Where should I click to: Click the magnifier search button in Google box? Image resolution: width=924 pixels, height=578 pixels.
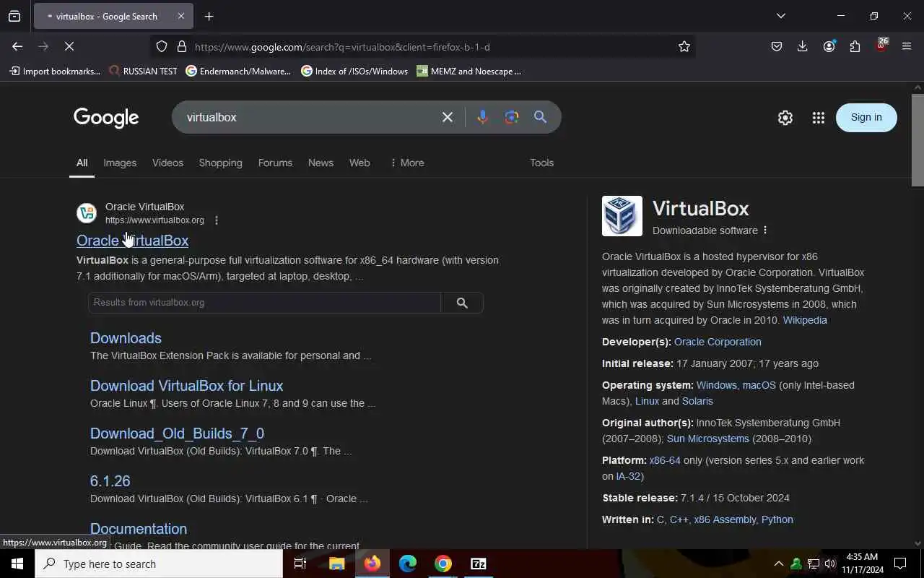pos(540,117)
